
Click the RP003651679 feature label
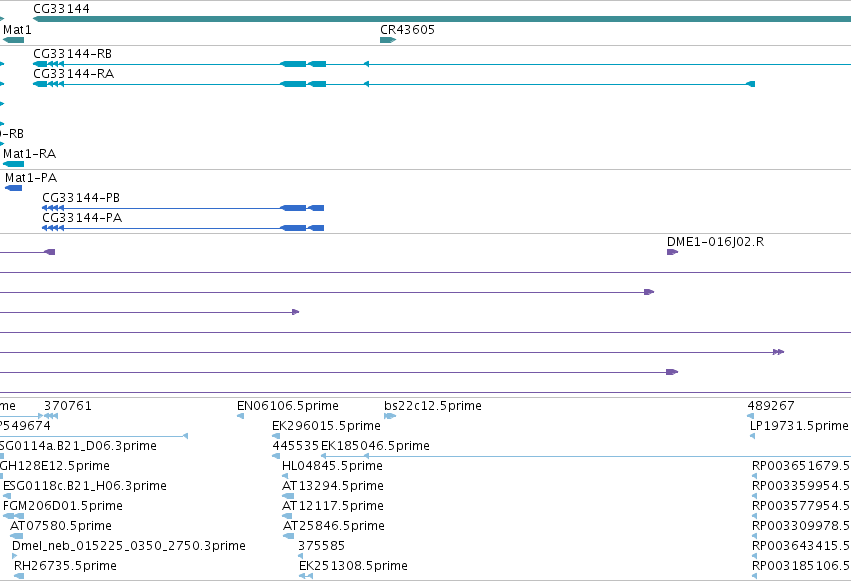point(801,466)
